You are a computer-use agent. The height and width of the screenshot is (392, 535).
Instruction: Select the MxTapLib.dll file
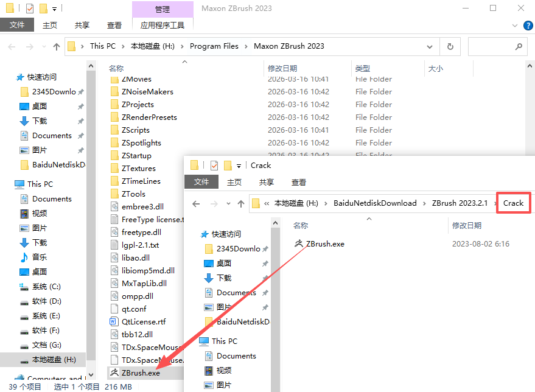(144, 284)
